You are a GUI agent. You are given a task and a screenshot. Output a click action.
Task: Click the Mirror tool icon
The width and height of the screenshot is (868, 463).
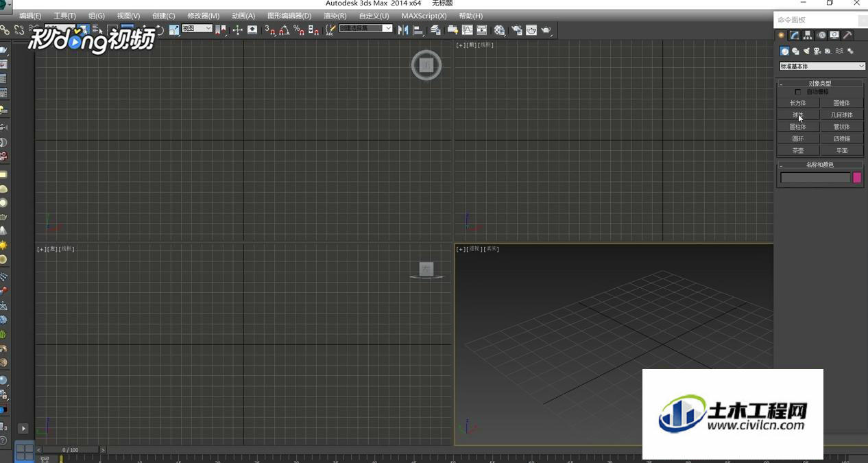click(403, 29)
